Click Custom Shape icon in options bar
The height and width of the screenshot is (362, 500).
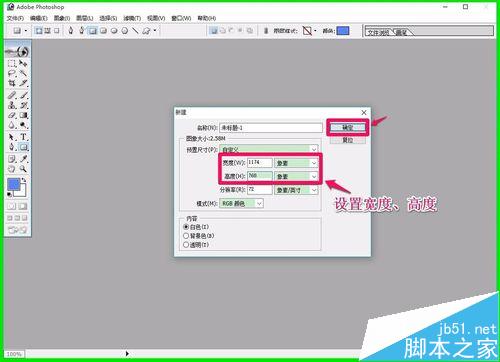(x=146, y=31)
